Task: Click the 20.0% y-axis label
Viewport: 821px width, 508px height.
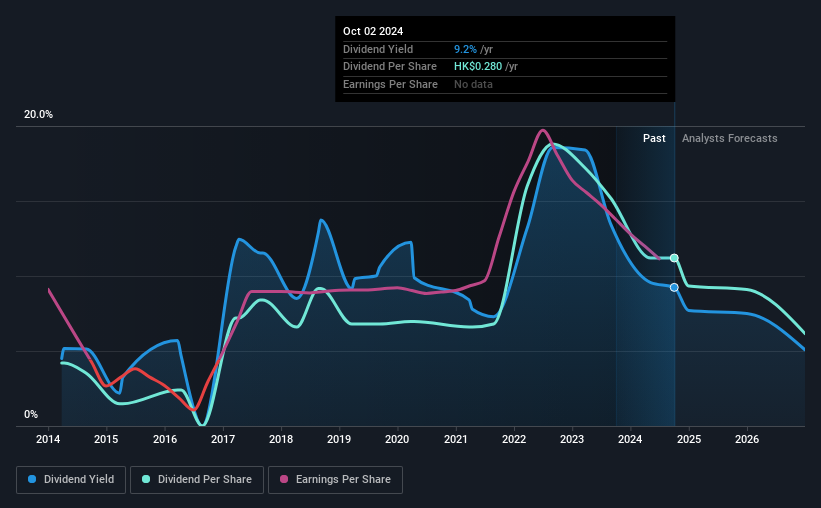Action: click(38, 114)
